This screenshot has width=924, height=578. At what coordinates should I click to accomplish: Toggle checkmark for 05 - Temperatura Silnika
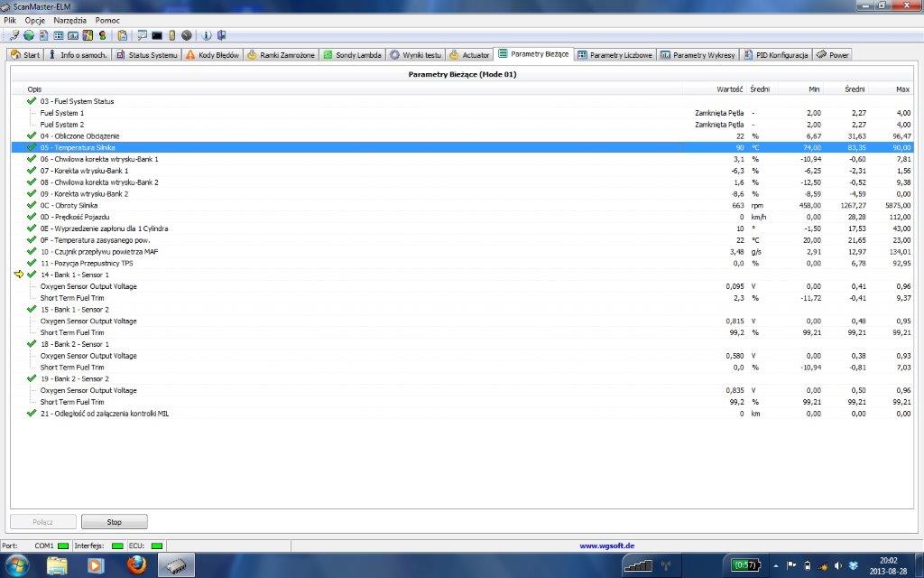pyautogui.click(x=32, y=147)
